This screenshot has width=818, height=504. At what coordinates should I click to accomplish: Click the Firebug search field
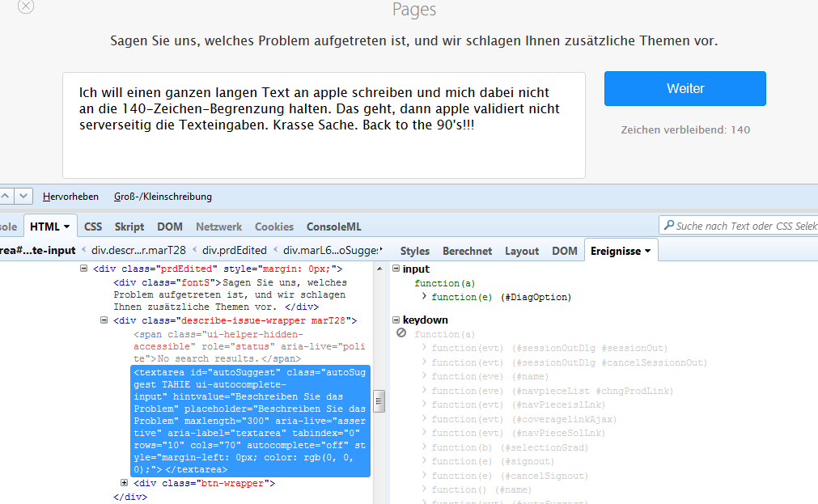pos(744,226)
